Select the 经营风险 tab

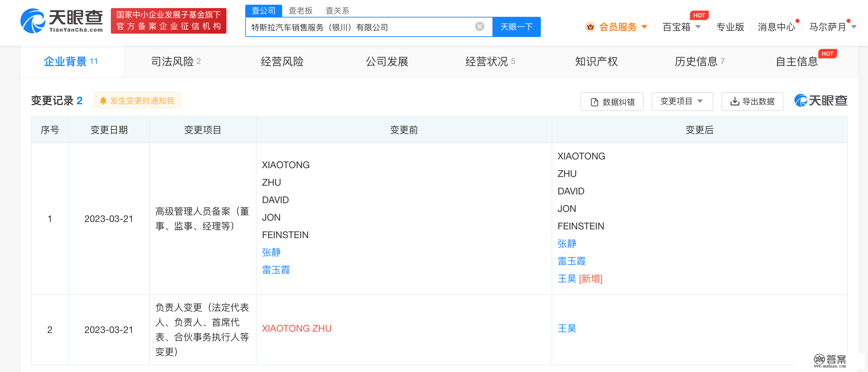[282, 61]
